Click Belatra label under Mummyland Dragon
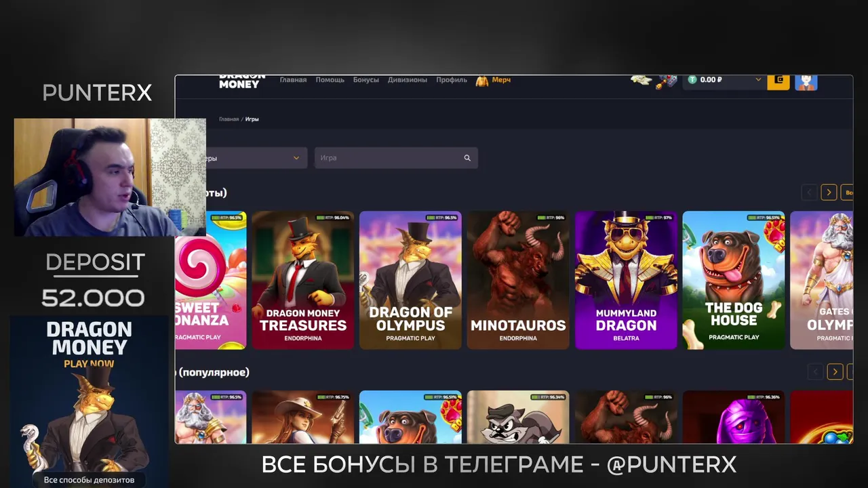The image size is (868, 488). pos(626,338)
